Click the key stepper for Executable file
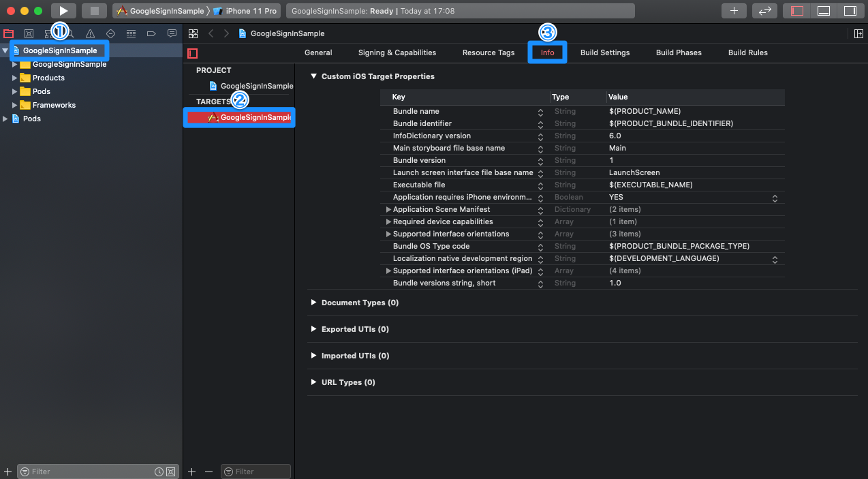This screenshot has width=868, height=479. point(540,185)
